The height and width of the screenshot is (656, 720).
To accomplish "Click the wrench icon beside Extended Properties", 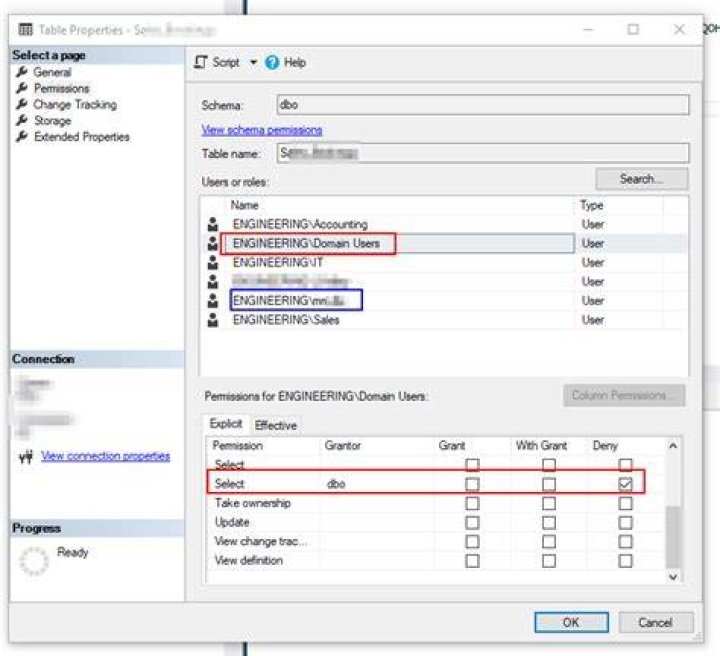I will click(22, 136).
